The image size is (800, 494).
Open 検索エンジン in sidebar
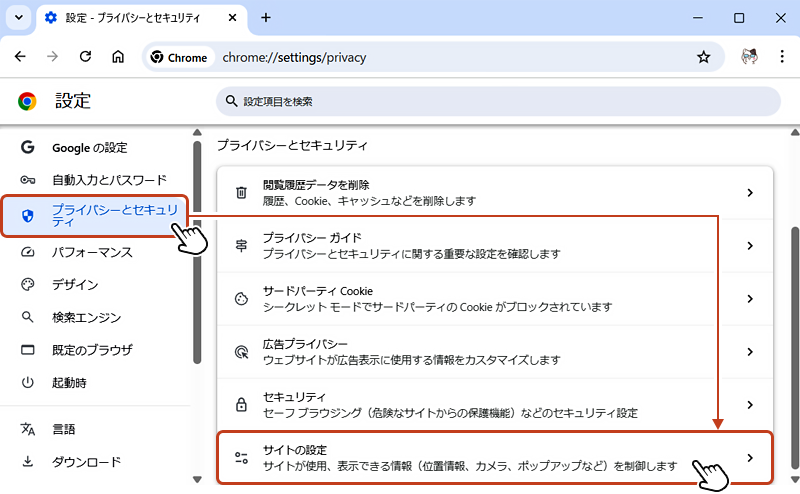[x=95, y=317]
